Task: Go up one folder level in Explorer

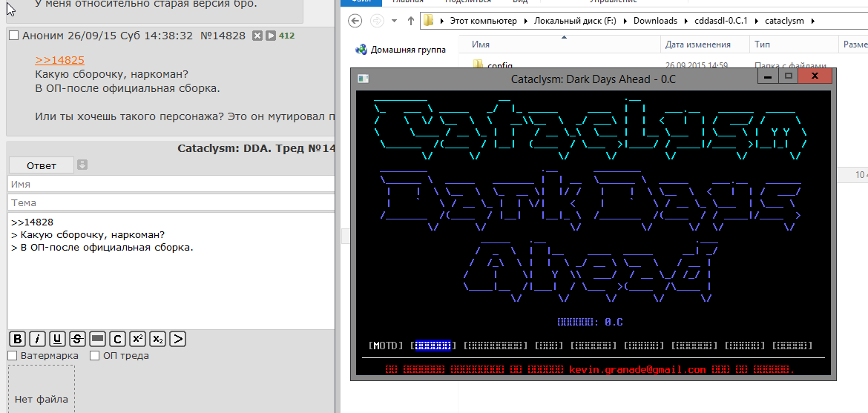Action: coord(410,21)
